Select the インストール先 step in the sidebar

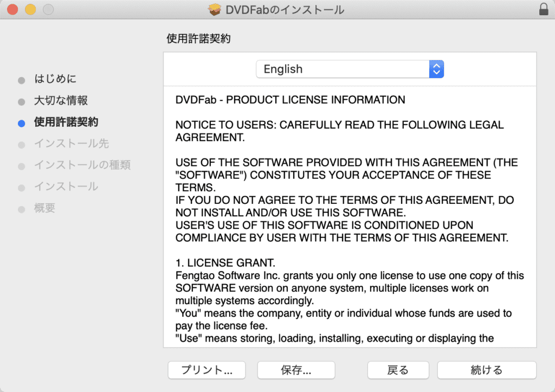tap(72, 144)
